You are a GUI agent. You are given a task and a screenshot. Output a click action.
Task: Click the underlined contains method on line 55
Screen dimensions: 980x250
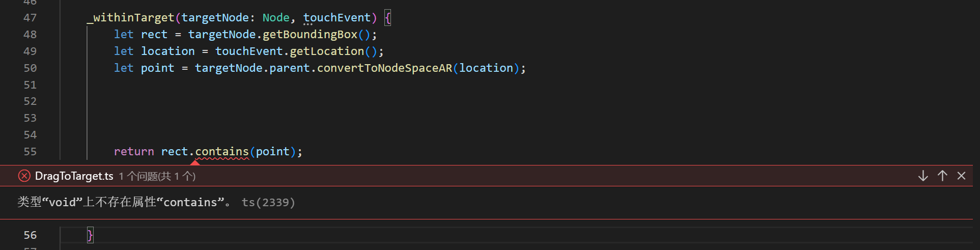[222, 152]
